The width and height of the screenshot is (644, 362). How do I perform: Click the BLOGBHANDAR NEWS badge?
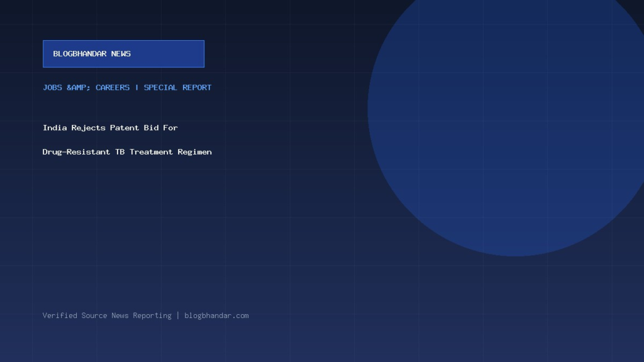(x=124, y=54)
